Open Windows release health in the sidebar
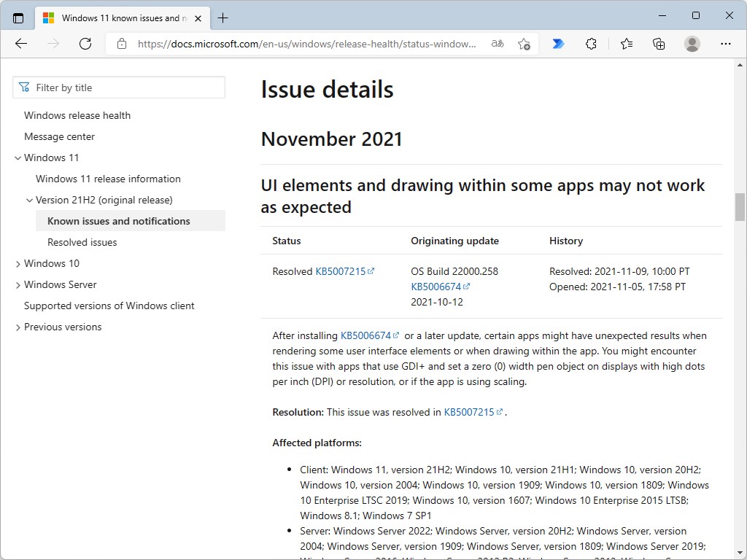This screenshot has width=747, height=560. click(77, 115)
